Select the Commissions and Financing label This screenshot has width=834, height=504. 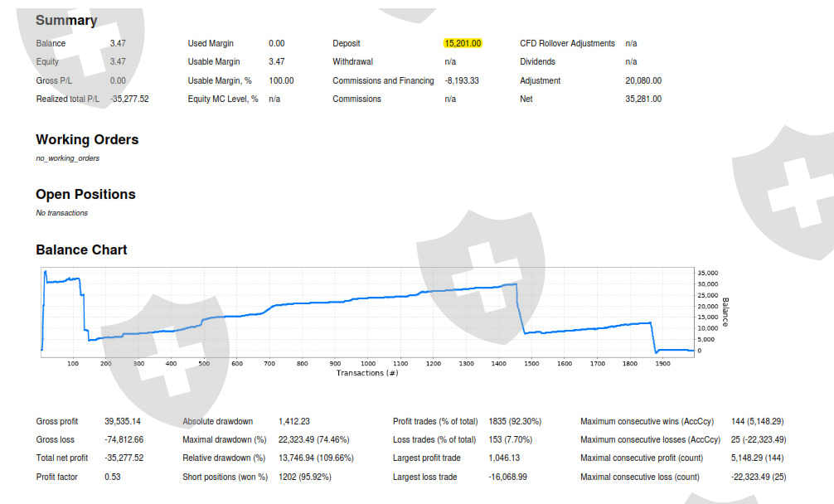coord(383,80)
